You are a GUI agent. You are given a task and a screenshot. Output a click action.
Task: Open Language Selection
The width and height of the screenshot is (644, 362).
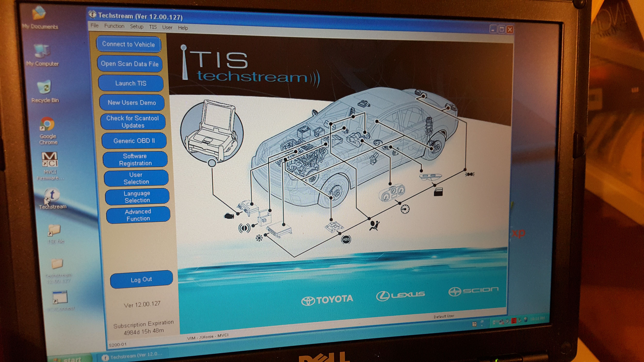coord(137,197)
